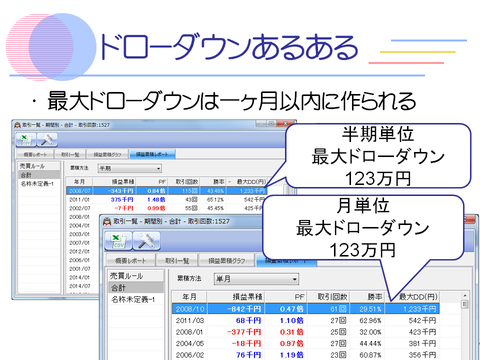
Task: Switch to 損益累積グラフ tab in the 単月 window
Action: click(x=227, y=261)
